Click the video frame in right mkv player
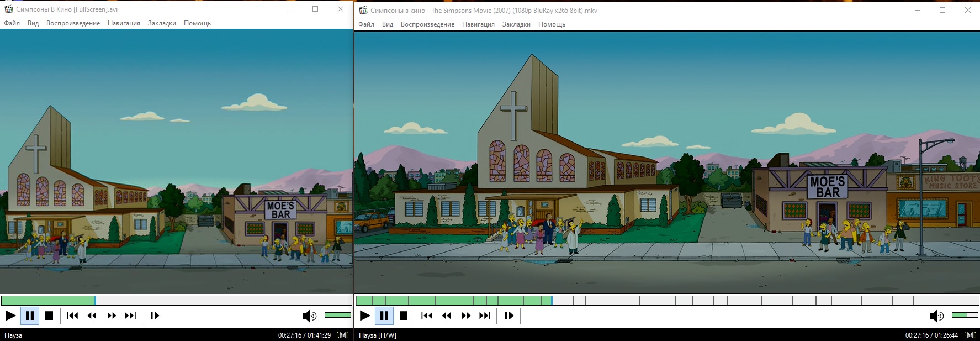The height and width of the screenshot is (341, 980). coord(668,162)
